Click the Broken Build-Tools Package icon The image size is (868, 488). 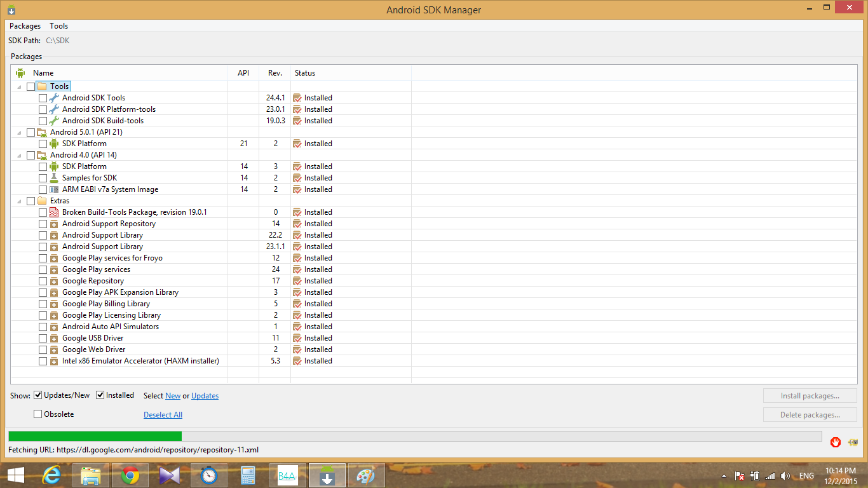[x=54, y=212]
